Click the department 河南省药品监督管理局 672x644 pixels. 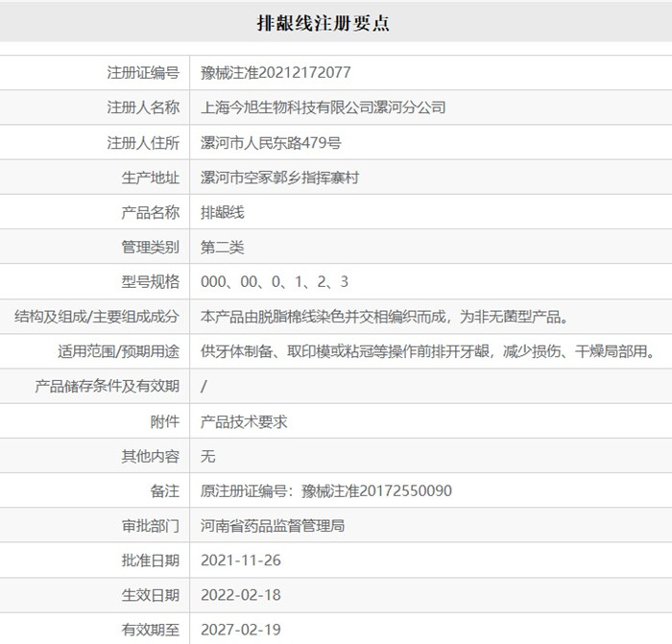coord(273,525)
